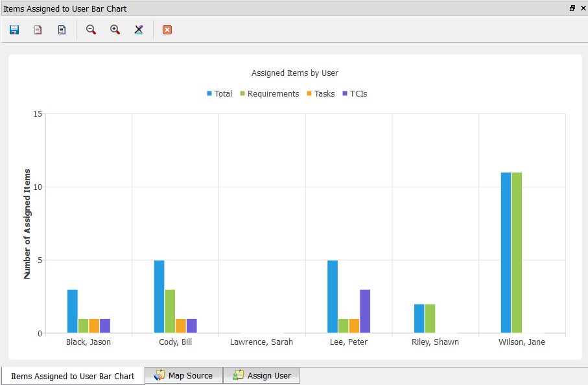Viewport: 588px width, 385px height.
Task: Restore the panel with the float window icon
Action: point(572,8)
